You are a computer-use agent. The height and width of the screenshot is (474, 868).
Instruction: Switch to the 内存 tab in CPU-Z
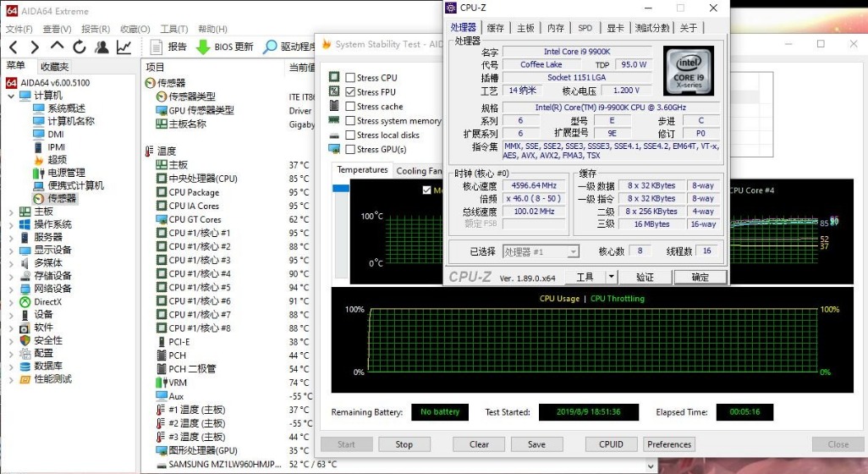coord(555,28)
